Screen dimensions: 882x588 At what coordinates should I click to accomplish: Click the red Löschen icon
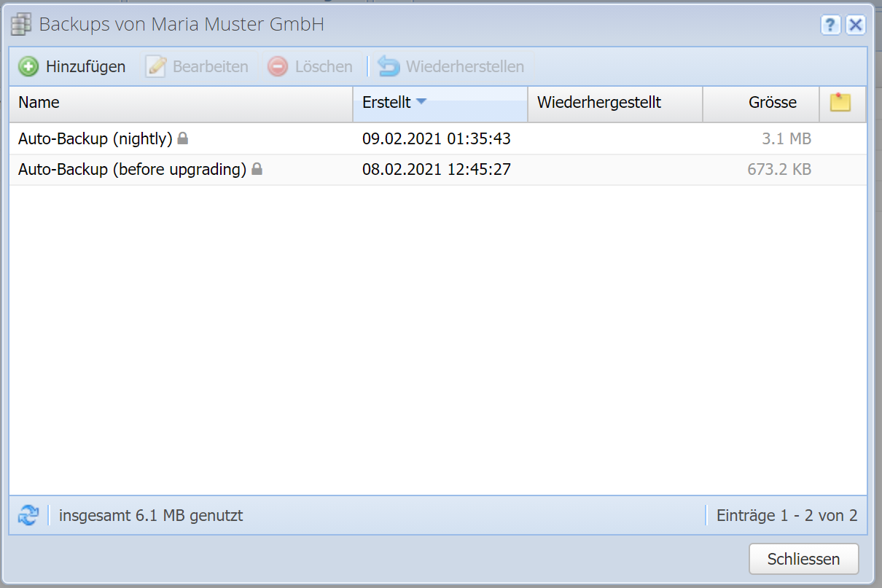coord(278,67)
